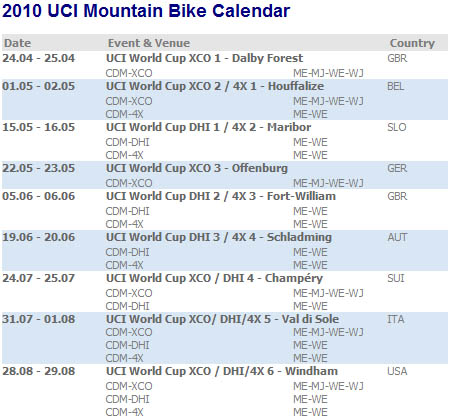Open UCI World Cup XCO 3 - Offenburg
This screenshot has width=450, height=420.
(x=197, y=168)
